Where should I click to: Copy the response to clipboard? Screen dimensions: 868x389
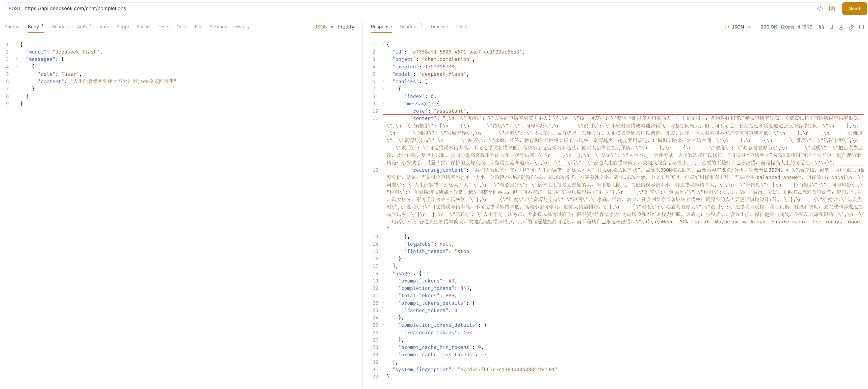pyautogui.click(x=822, y=27)
